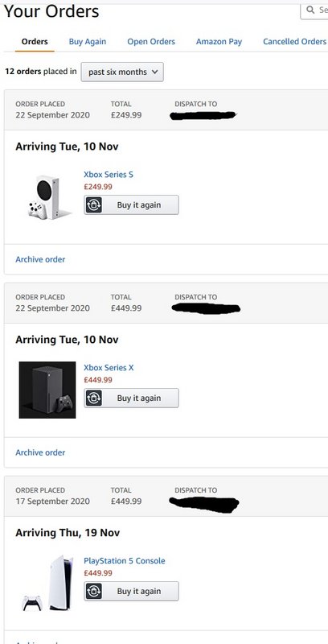This screenshot has width=328, height=644.
Task: Click the search magnifier icon
Action: tap(311, 9)
